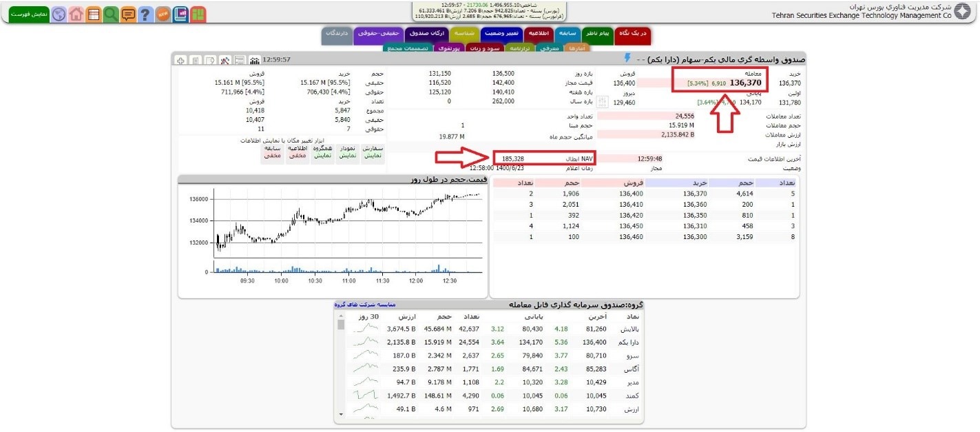
Task: Open the پورتفوی sub-tab
Action: coord(448,48)
